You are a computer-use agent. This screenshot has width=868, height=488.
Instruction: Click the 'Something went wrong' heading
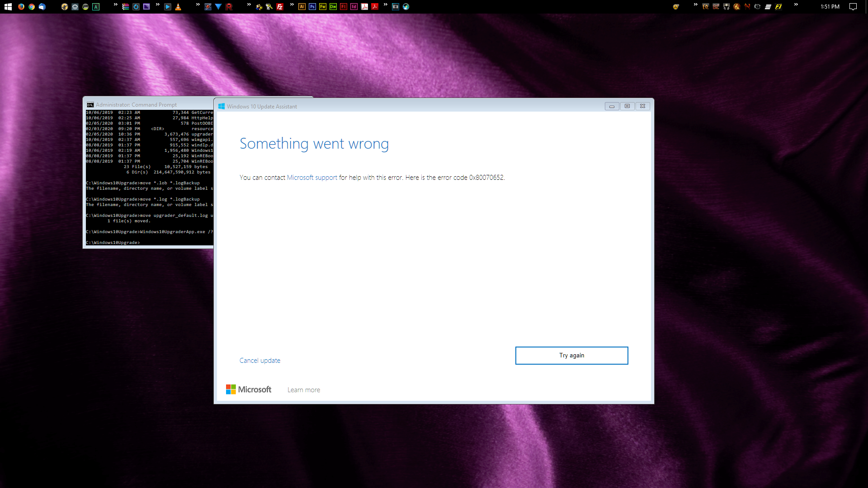[314, 144]
